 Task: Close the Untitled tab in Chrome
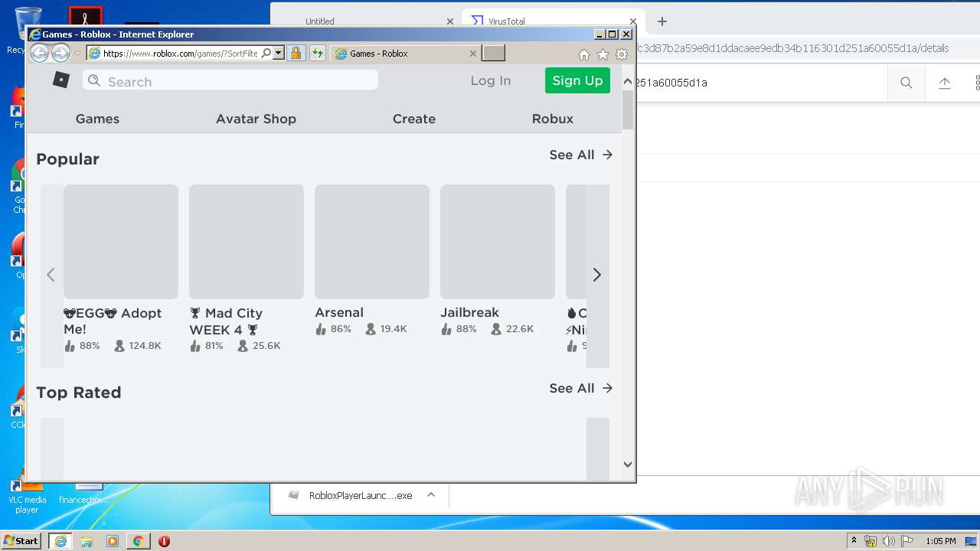[450, 21]
